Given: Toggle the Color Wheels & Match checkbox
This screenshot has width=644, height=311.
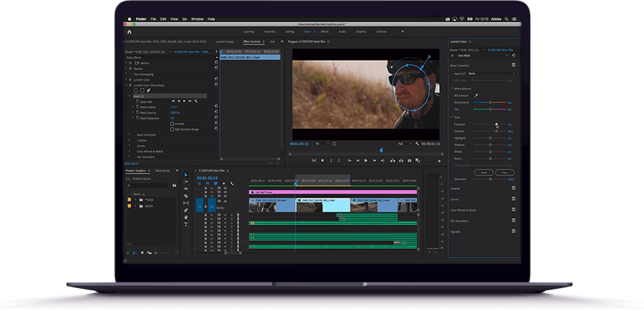Looking at the screenshot, I should coord(513,209).
